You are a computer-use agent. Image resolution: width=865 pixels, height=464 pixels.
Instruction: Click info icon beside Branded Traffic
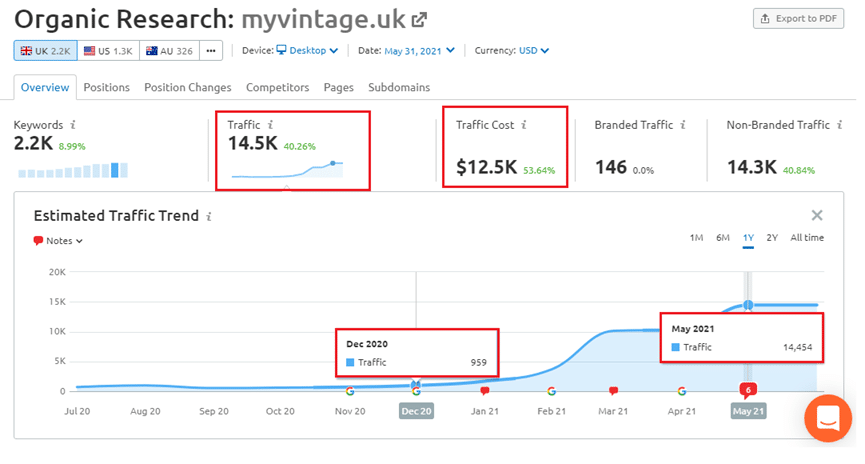click(x=683, y=125)
